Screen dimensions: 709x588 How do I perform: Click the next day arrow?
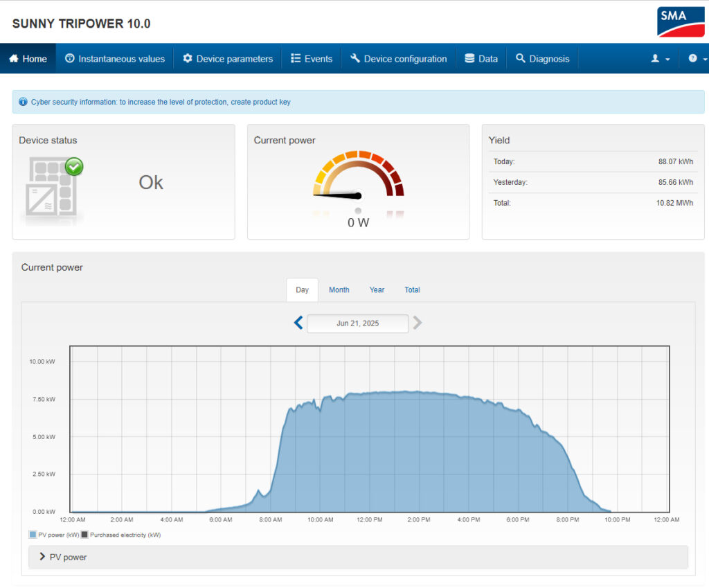pos(418,323)
